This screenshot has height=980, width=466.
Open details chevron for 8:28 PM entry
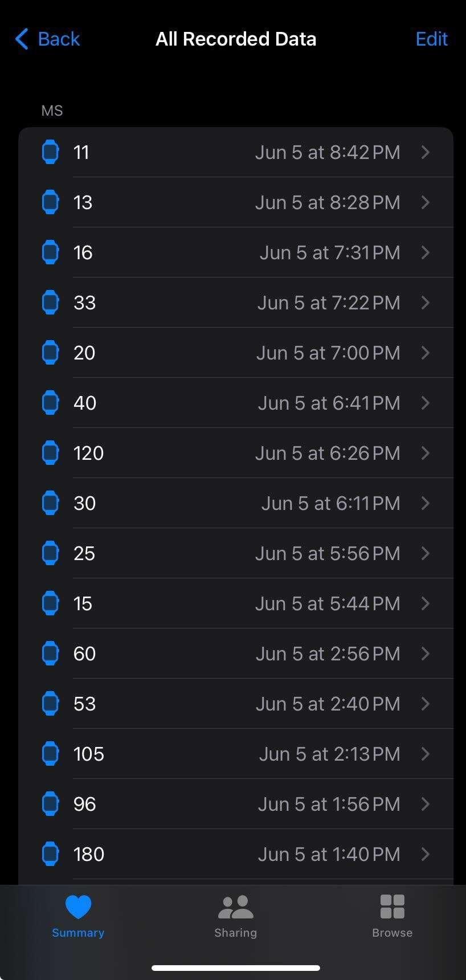click(425, 202)
